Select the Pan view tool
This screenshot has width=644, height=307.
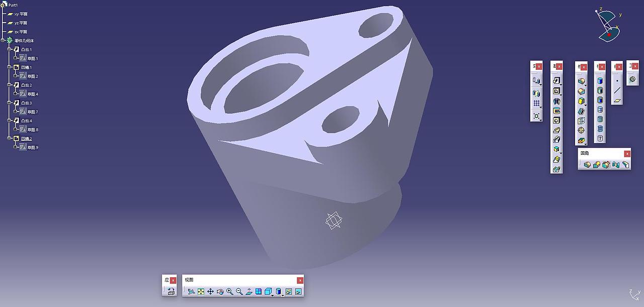[210, 291]
